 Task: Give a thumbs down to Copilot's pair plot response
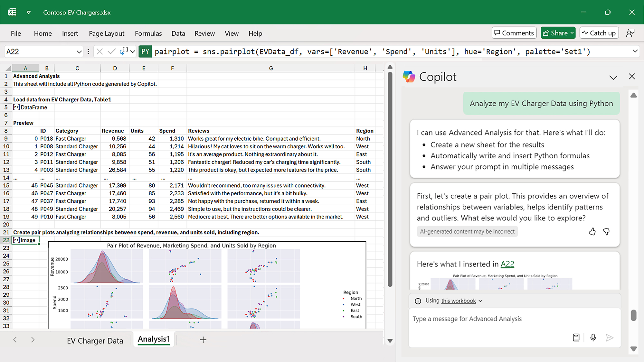click(x=606, y=231)
